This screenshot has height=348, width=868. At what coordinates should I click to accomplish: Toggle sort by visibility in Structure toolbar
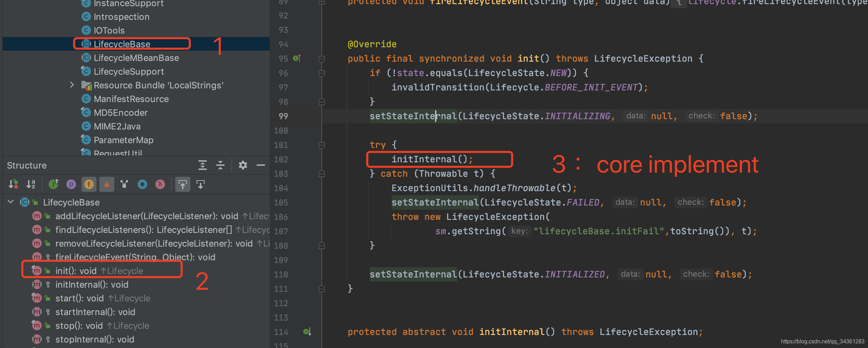pos(13,184)
